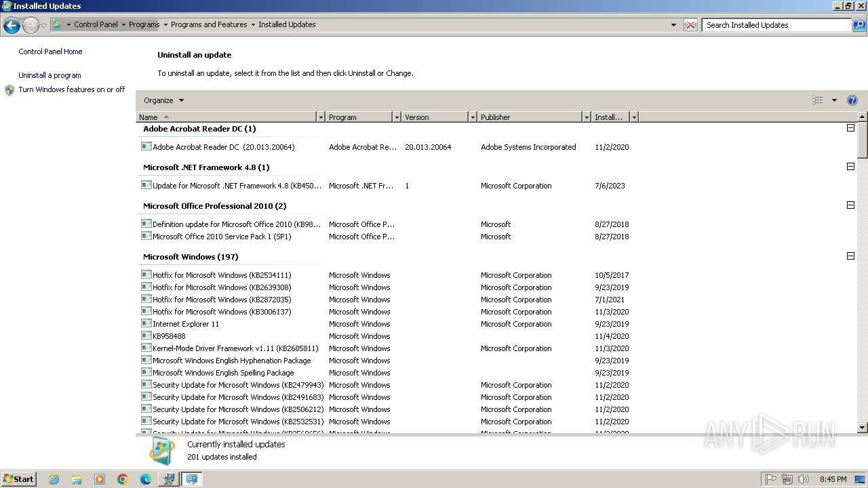
Task: Click the Installed Updates breadcrumb
Action: tap(287, 24)
